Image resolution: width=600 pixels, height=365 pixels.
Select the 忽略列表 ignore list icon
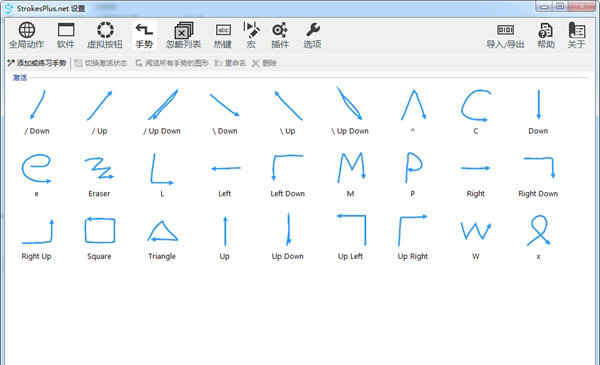click(x=183, y=35)
